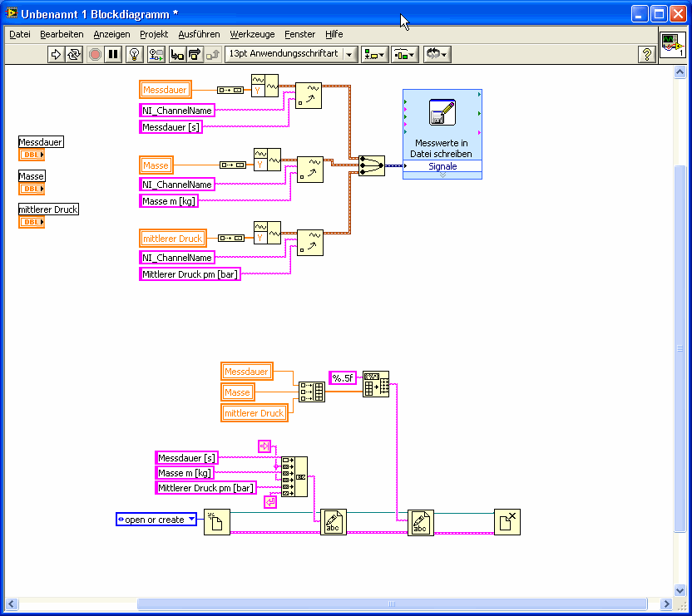
Task: Open Reorder dropdown
Action: [x=437, y=54]
